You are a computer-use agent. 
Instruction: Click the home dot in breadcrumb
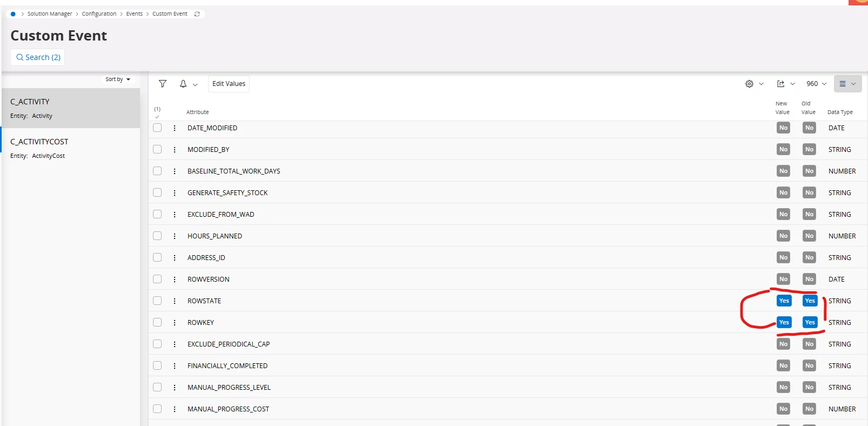point(13,14)
